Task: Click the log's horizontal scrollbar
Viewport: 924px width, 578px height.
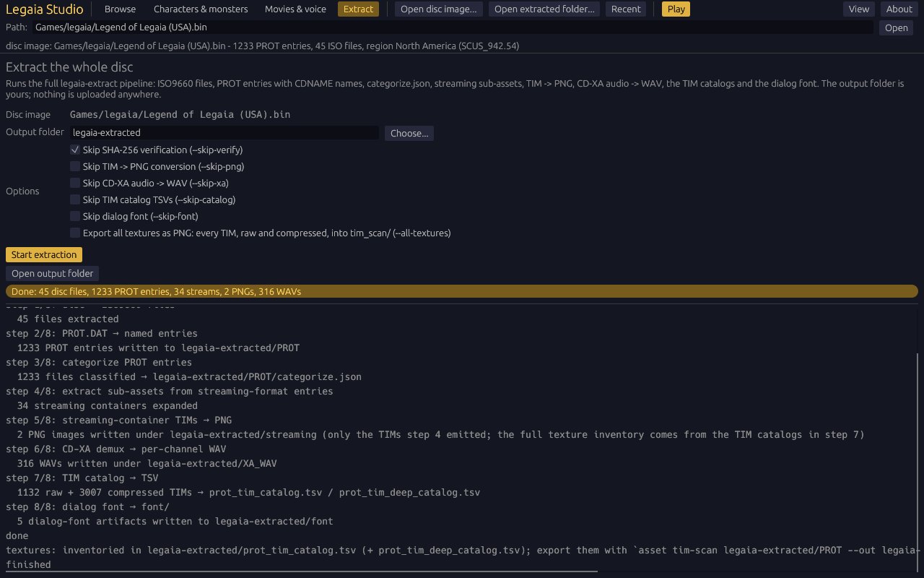Action: pyautogui.click(x=302, y=571)
